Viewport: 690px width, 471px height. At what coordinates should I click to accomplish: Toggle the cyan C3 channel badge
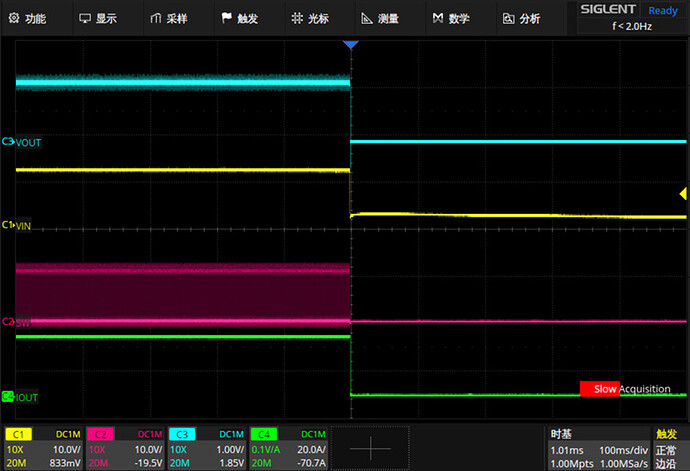click(182, 434)
